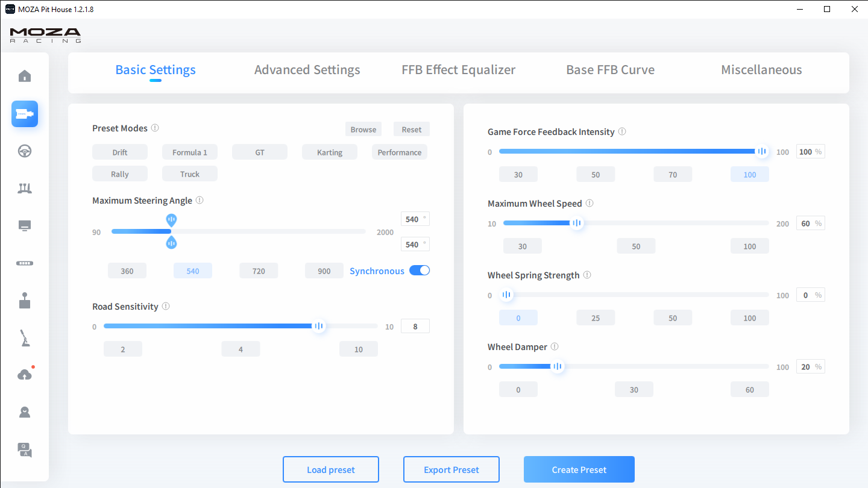Select the Rally preset mode
868x488 pixels.
120,174
